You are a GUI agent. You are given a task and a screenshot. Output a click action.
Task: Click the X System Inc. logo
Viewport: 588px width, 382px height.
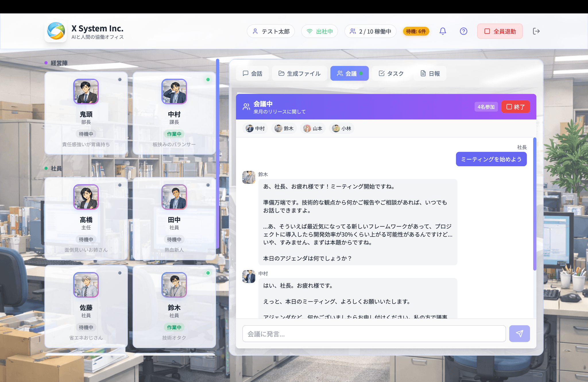[56, 31]
